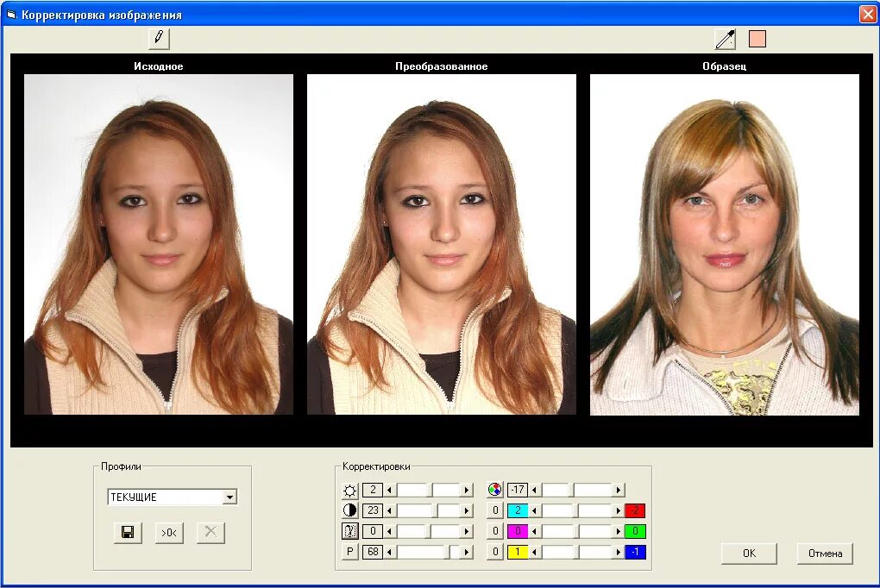Click left arrow of the magenta-green slider
Image resolution: width=880 pixels, height=588 pixels.
[x=534, y=531]
